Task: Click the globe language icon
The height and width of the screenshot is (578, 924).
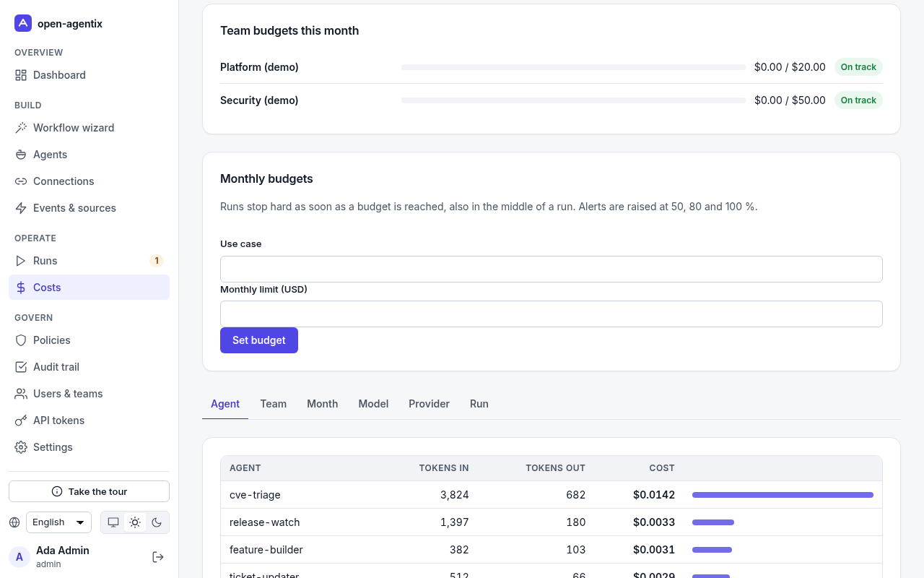Action: pos(14,522)
